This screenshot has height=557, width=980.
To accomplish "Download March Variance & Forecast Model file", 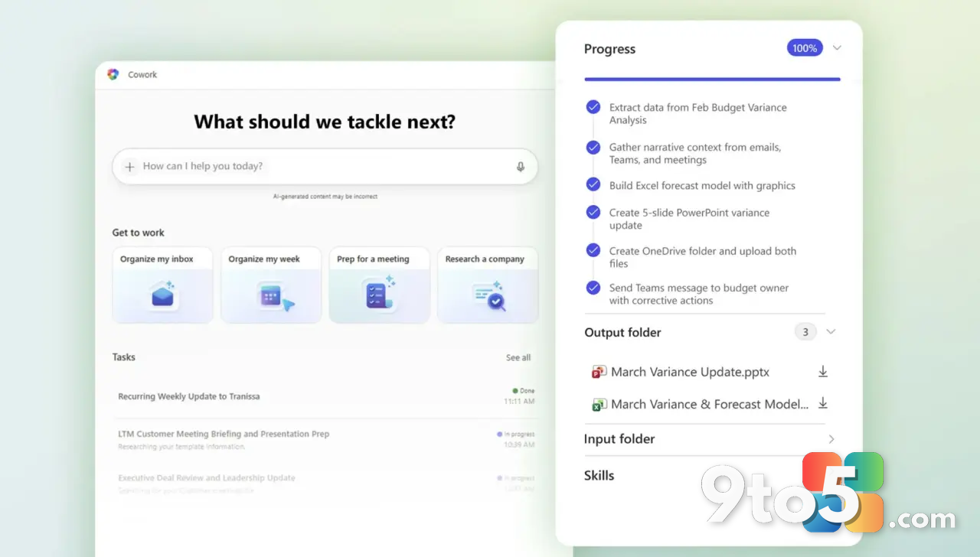I will [x=823, y=403].
